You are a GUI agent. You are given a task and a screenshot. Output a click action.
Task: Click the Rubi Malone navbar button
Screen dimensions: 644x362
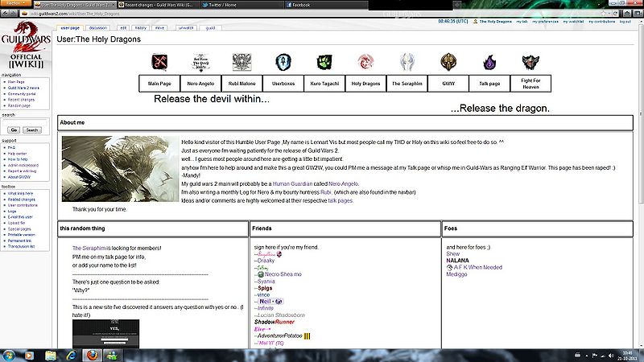coord(242,84)
